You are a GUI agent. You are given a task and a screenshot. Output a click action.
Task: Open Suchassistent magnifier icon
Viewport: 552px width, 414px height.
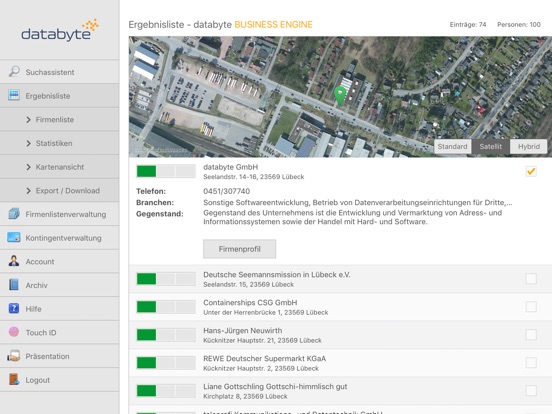click(x=14, y=71)
